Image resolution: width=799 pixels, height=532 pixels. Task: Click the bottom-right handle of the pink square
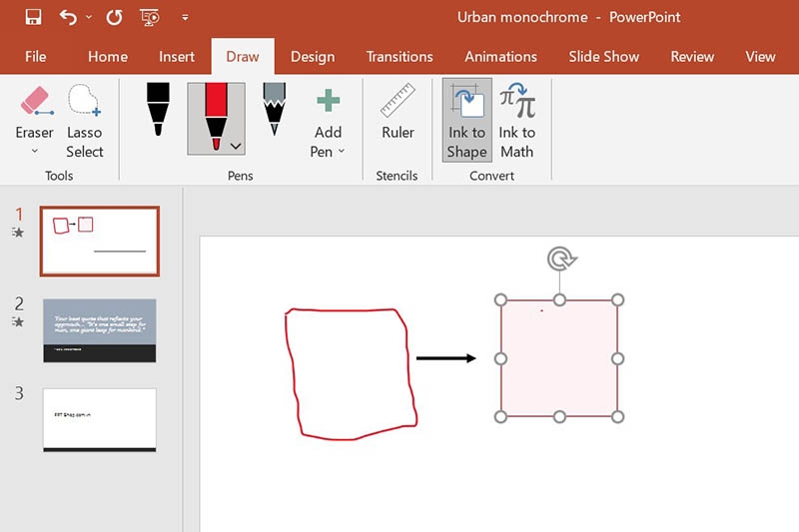click(x=618, y=417)
